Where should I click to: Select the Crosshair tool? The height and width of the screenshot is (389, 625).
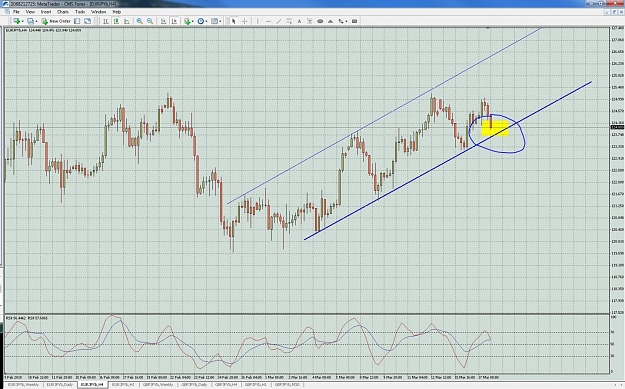244,21
